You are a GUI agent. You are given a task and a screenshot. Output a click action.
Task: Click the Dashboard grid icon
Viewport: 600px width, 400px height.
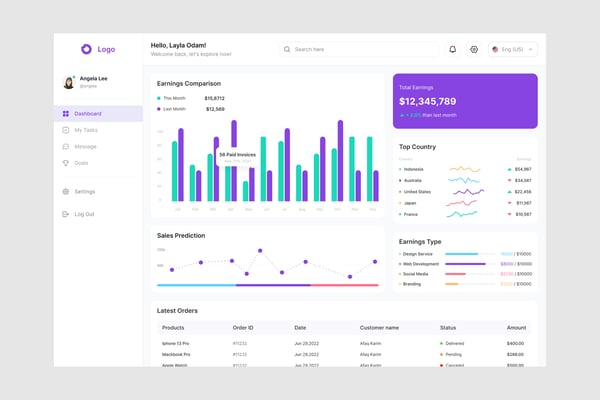coord(66,114)
